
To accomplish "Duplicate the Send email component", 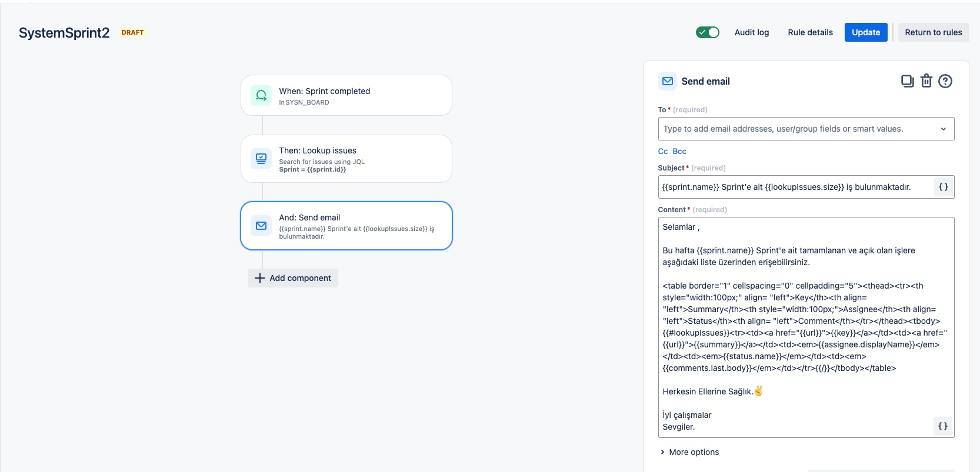I will coord(907,81).
